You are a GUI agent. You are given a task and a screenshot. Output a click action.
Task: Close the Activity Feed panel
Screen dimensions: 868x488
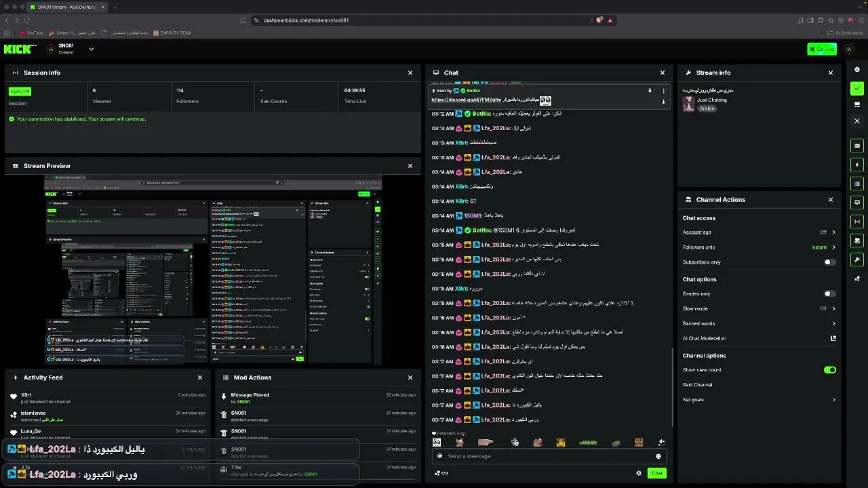coord(200,378)
